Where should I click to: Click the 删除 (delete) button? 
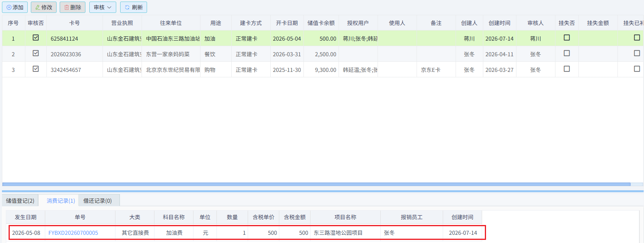(x=73, y=7)
